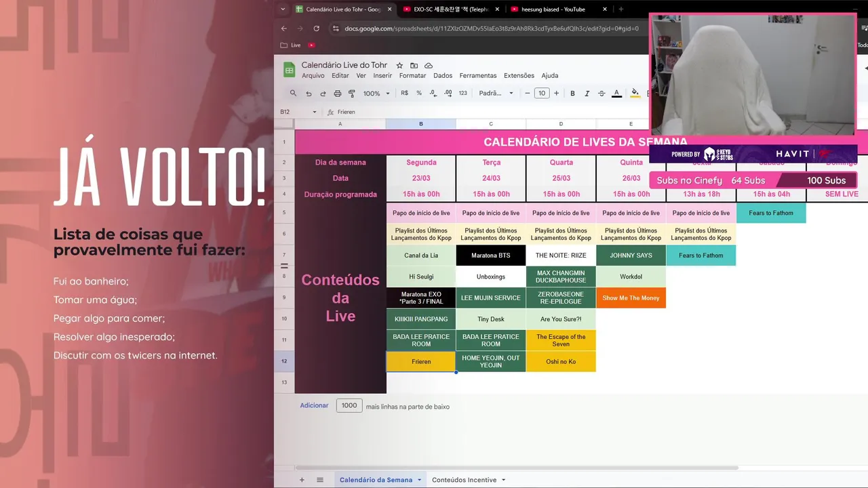
Task: Open the all sheets list icon
Action: tap(320, 480)
